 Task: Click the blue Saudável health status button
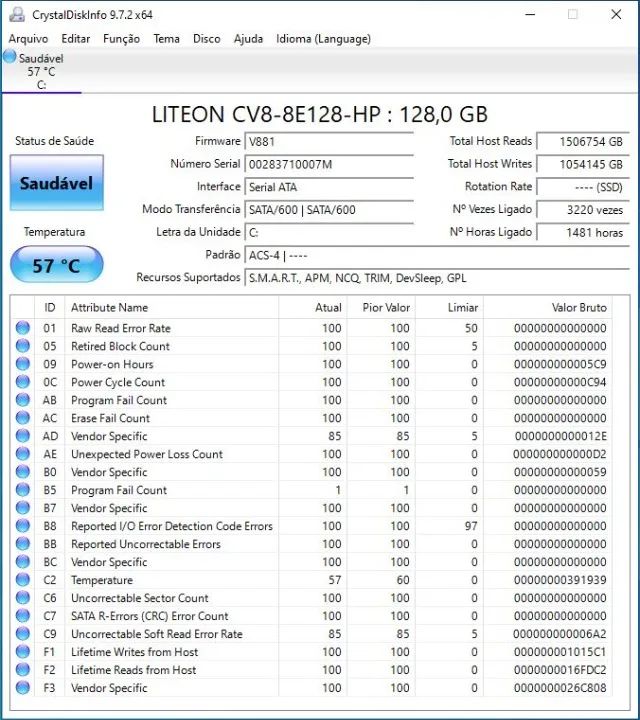click(x=57, y=183)
